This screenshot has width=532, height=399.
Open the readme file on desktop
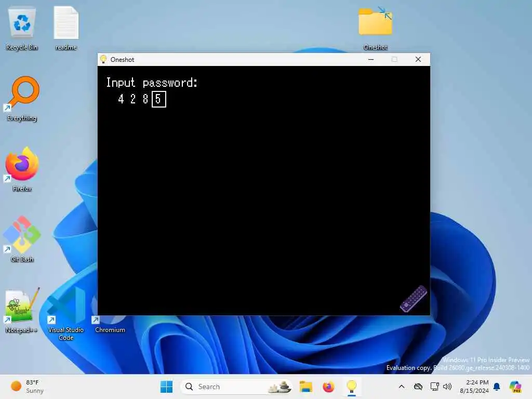click(x=66, y=29)
